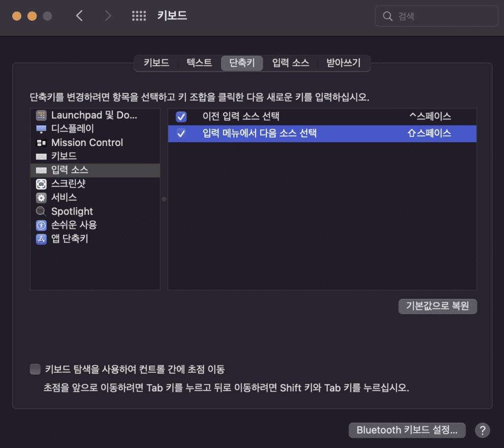504x448 pixels.
Task: Open the 입력 소스 tab
Action: pyautogui.click(x=290, y=63)
